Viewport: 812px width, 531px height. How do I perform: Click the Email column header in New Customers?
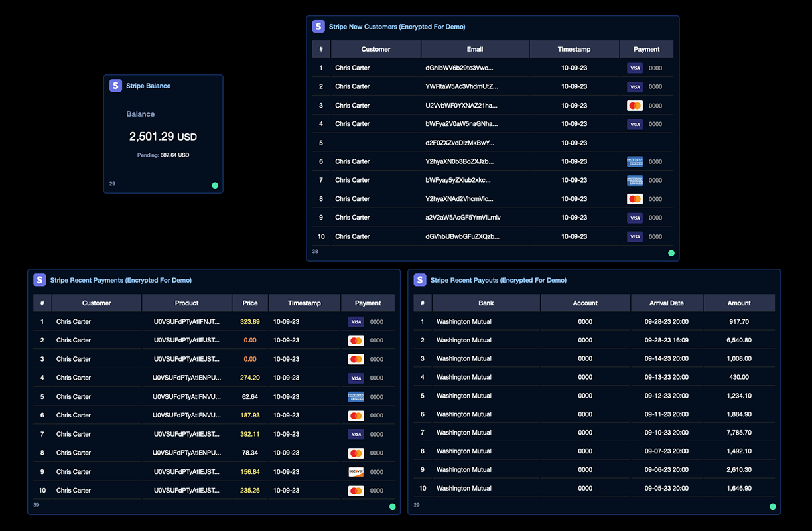(x=475, y=49)
